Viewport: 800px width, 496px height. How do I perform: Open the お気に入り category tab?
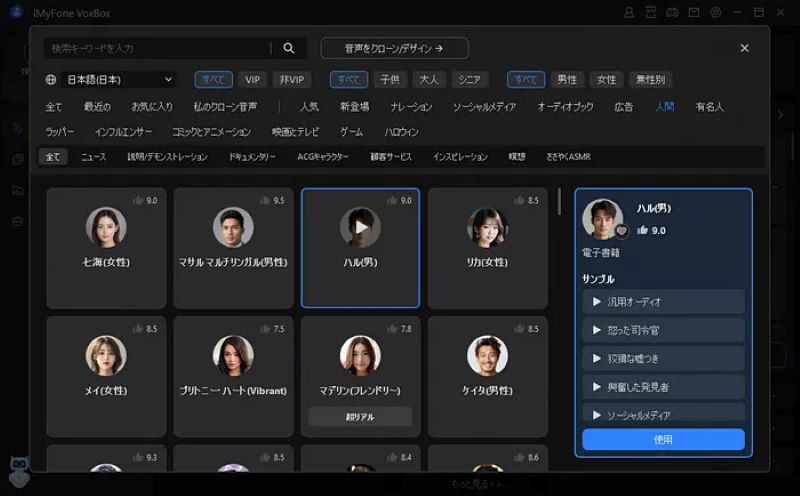click(152, 107)
